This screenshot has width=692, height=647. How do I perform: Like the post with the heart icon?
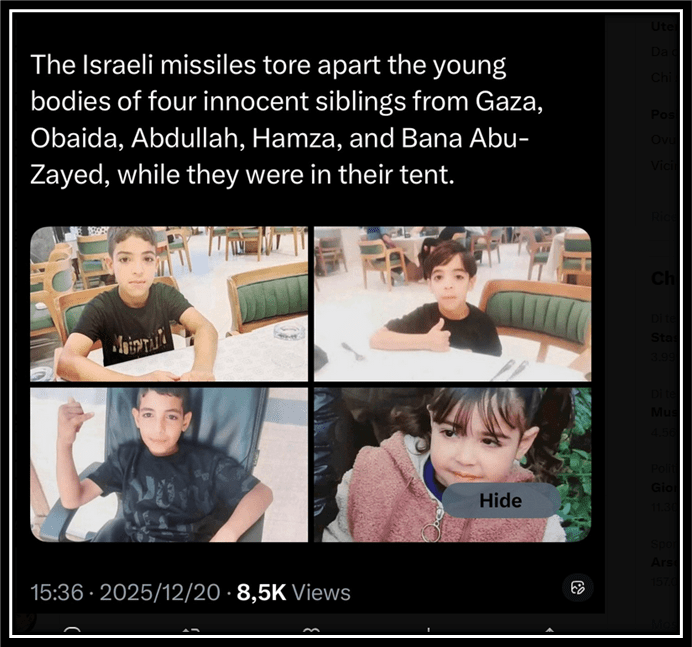pos(311,632)
